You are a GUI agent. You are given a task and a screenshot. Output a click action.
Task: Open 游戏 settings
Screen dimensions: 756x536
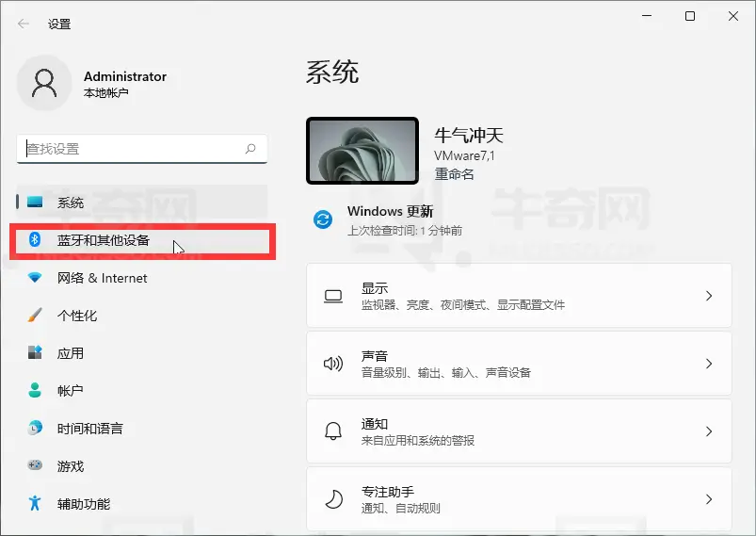142,465
